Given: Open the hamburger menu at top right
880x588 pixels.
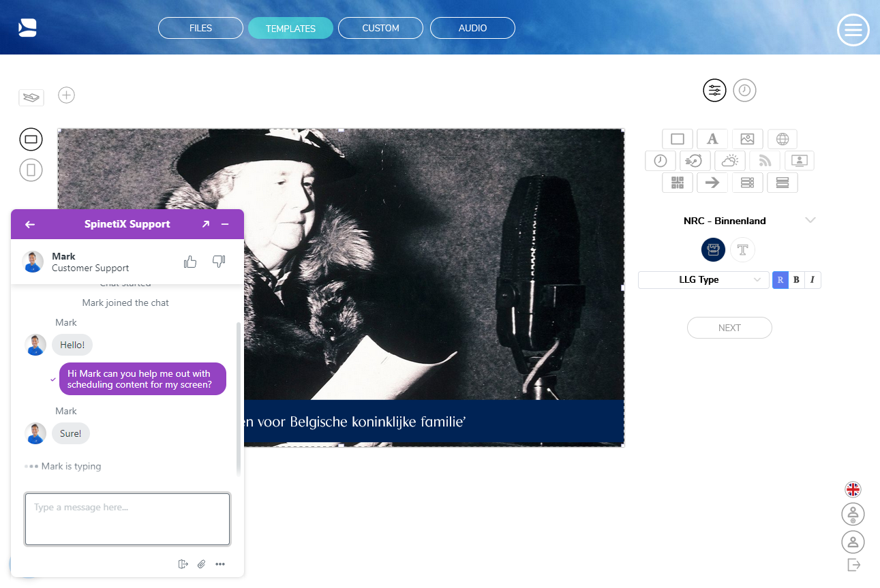Looking at the screenshot, I should coord(853,30).
